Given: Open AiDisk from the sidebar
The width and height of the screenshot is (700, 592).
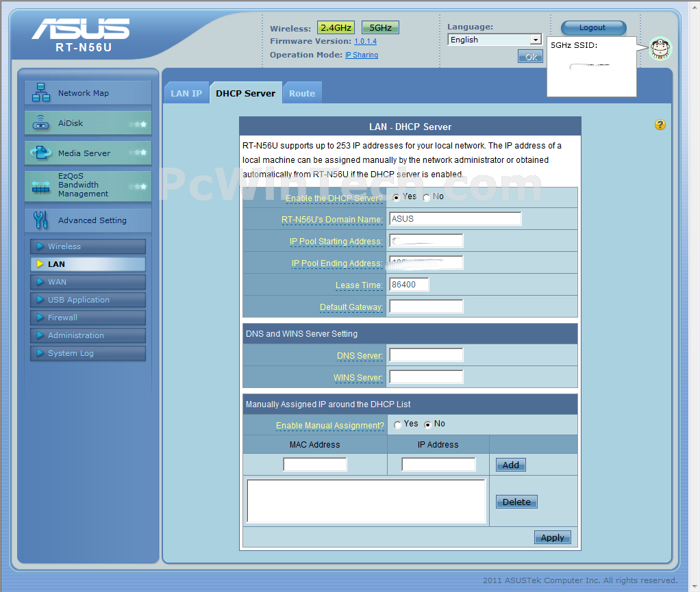Looking at the screenshot, I should click(88, 123).
